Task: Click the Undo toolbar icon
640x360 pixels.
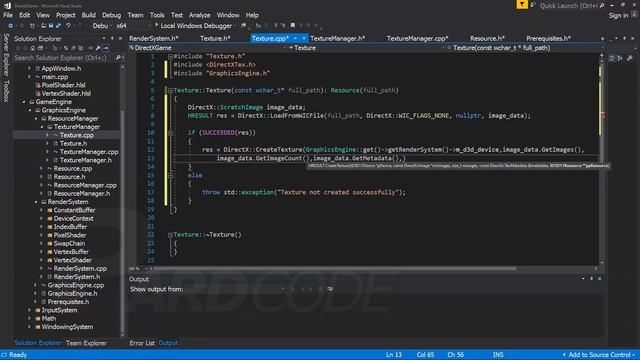Action: [x=68, y=26]
